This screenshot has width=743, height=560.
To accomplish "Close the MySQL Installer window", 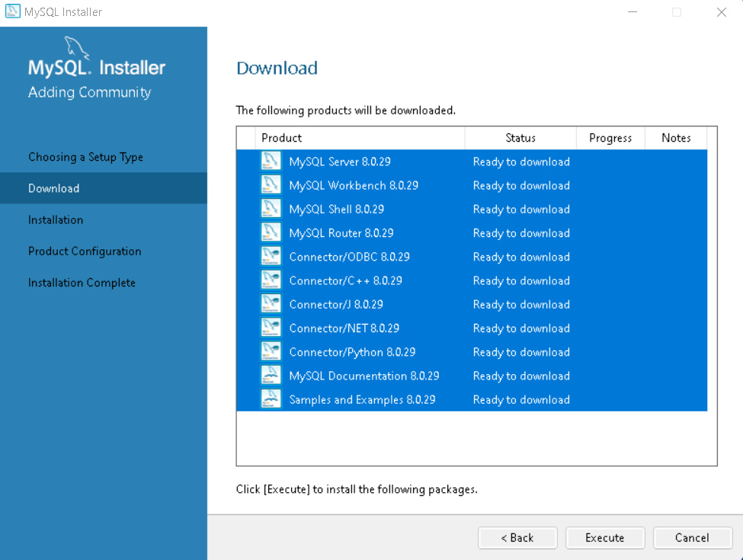I will point(721,12).
